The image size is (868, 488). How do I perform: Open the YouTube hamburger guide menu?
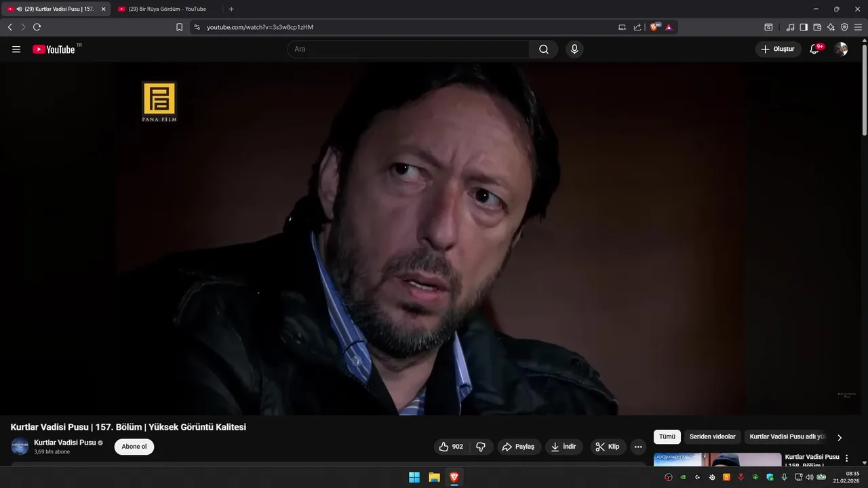pos(16,49)
